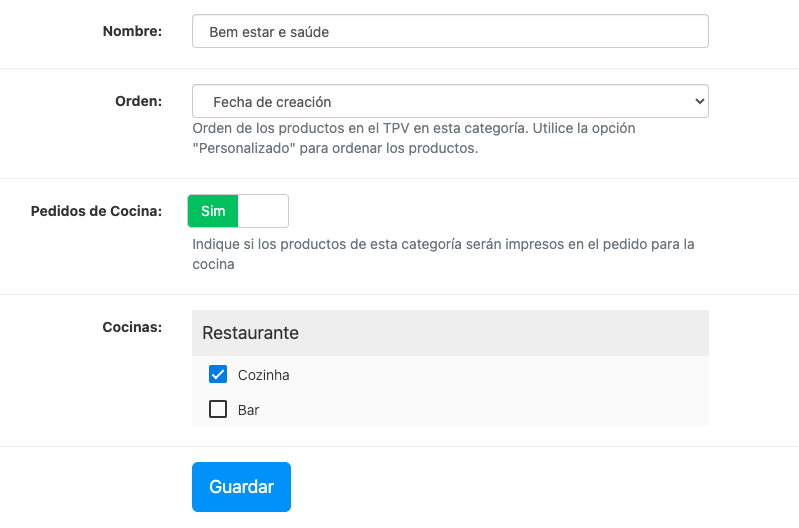Click the Nombre text input field
The height and width of the screenshot is (528, 799).
(450, 31)
